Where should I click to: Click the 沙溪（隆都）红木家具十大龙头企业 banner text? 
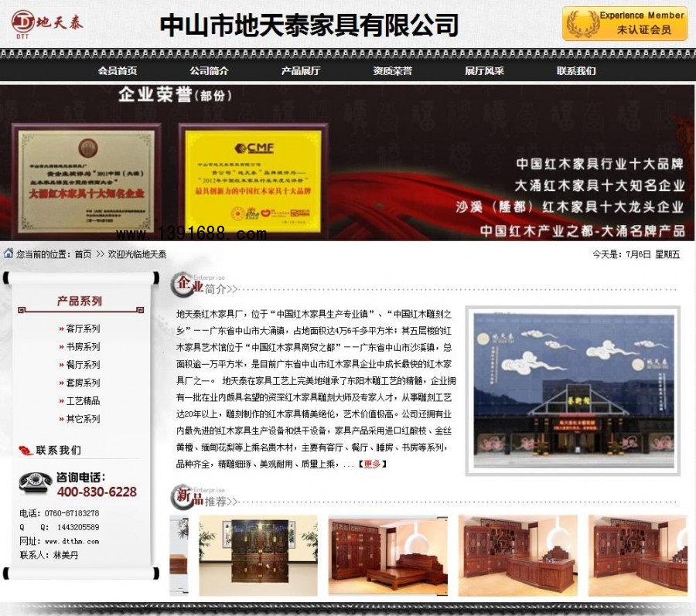click(x=571, y=207)
